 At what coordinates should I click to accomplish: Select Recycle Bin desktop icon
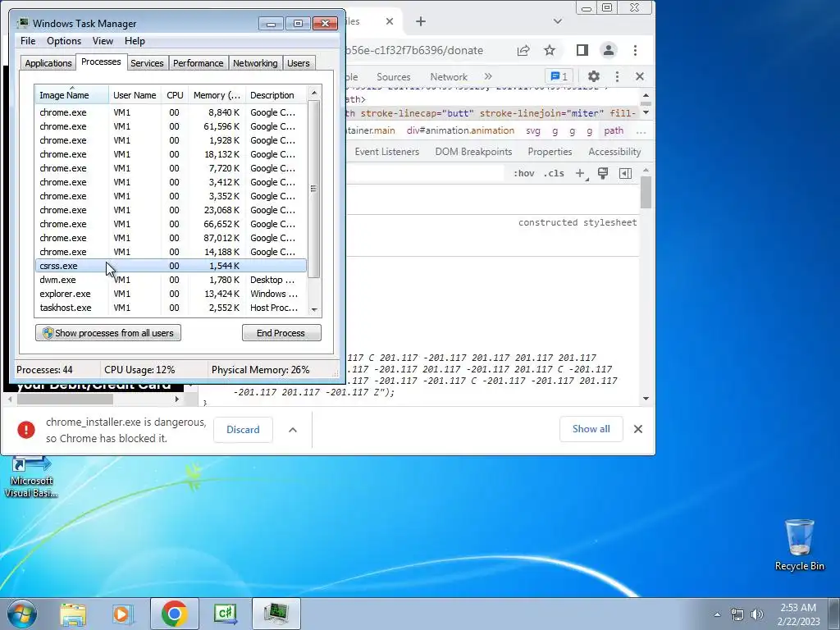[x=799, y=545]
